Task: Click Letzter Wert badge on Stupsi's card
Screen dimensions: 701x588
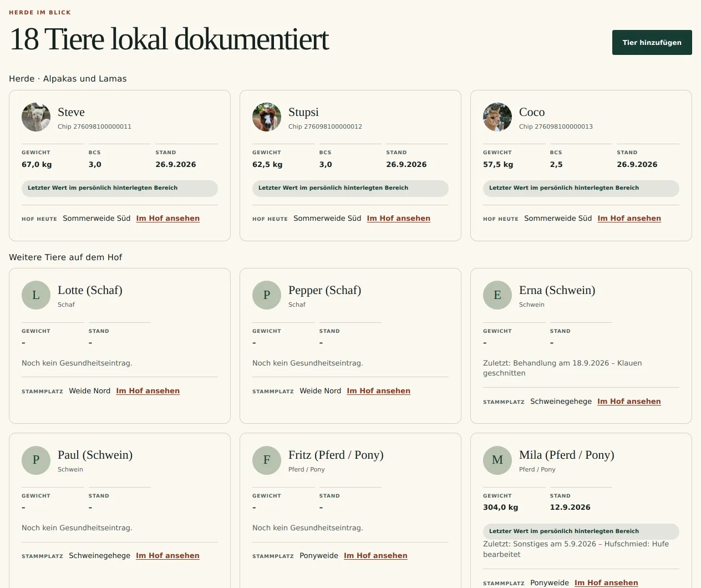Action: (x=350, y=188)
